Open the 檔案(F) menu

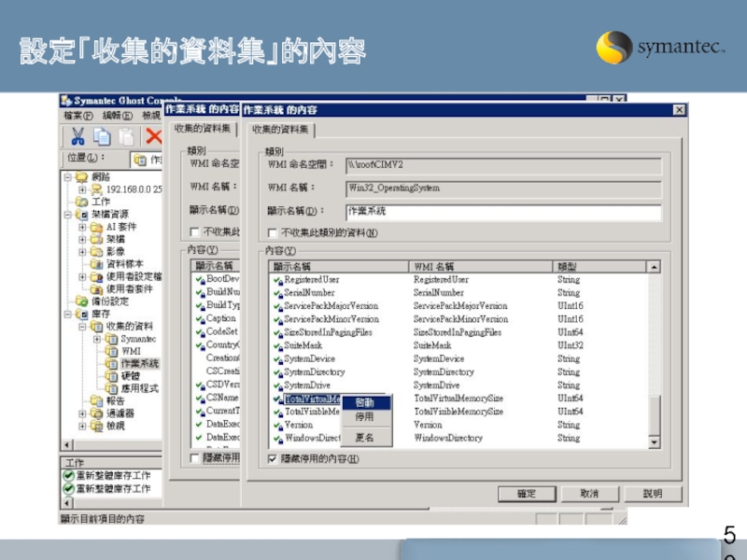tap(78, 116)
